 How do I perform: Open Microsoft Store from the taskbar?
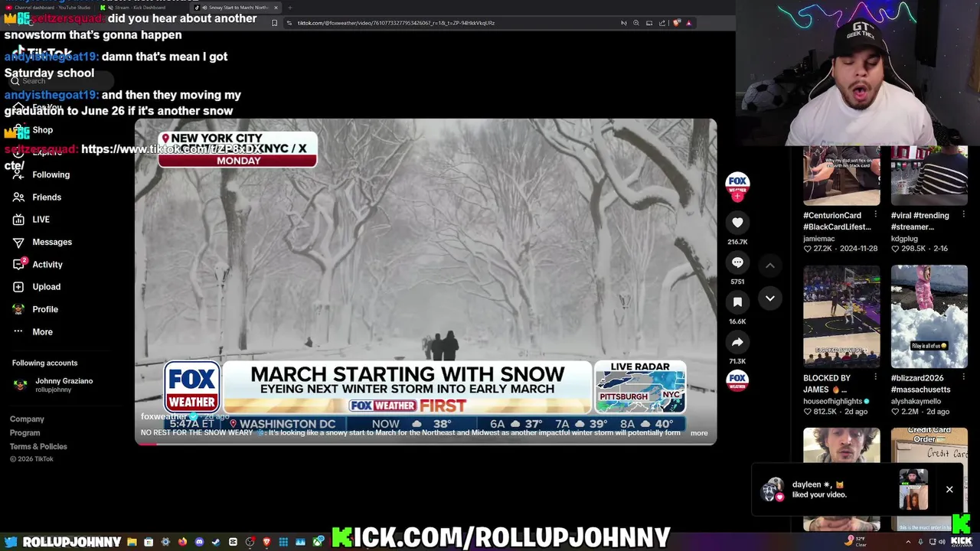149,542
